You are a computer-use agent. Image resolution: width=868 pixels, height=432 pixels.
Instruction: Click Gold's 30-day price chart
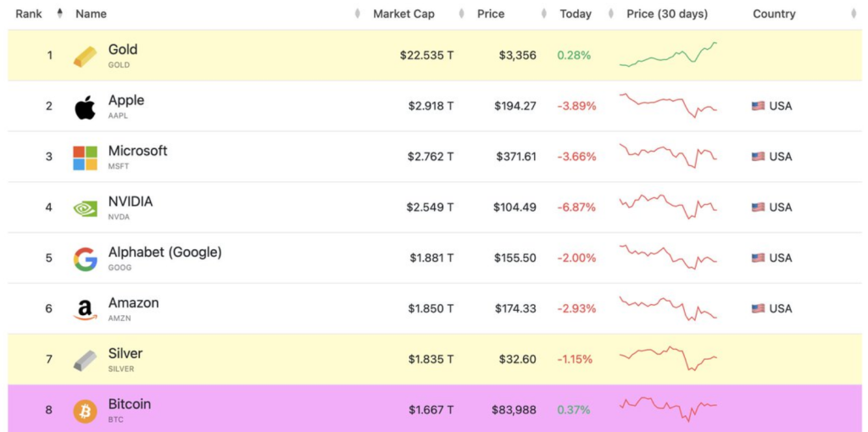pyautogui.click(x=668, y=55)
